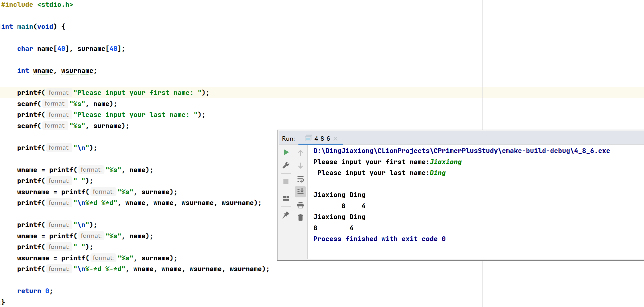Clear console with the trash icon
644x307 pixels.
301,218
